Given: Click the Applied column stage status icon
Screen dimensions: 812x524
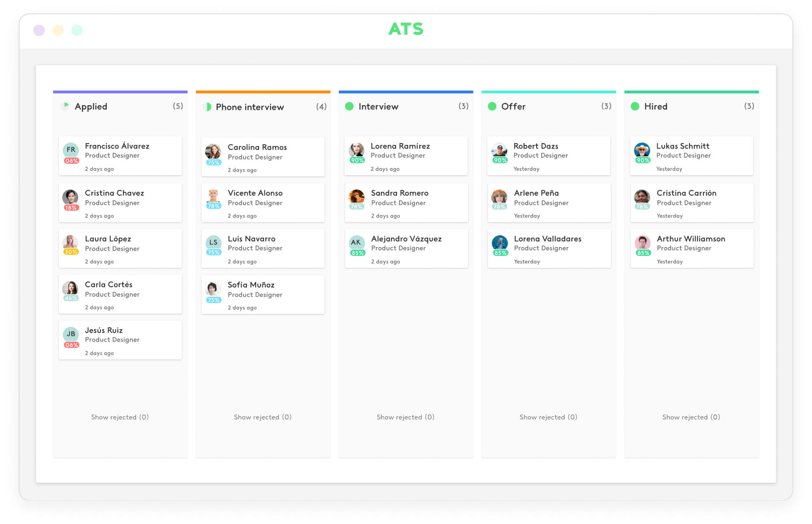Looking at the screenshot, I should (65, 106).
